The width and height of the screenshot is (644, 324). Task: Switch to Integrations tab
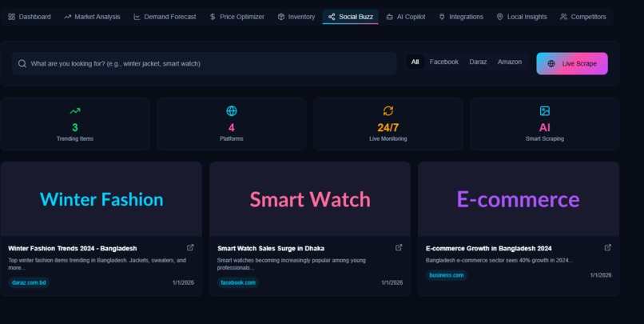coord(461,17)
